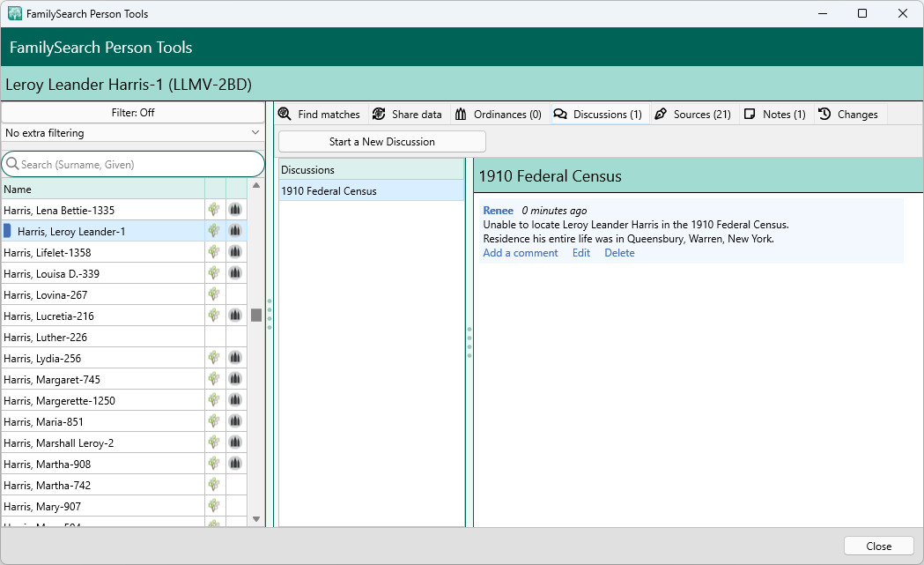Select Harris, Margerette-1250 in list
The height and width of the screenshot is (565, 924).
(x=103, y=401)
